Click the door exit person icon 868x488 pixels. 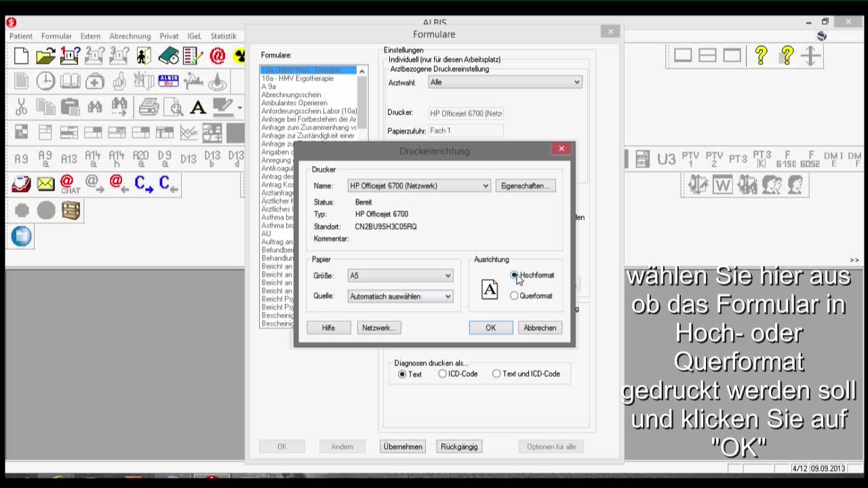tap(143, 56)
